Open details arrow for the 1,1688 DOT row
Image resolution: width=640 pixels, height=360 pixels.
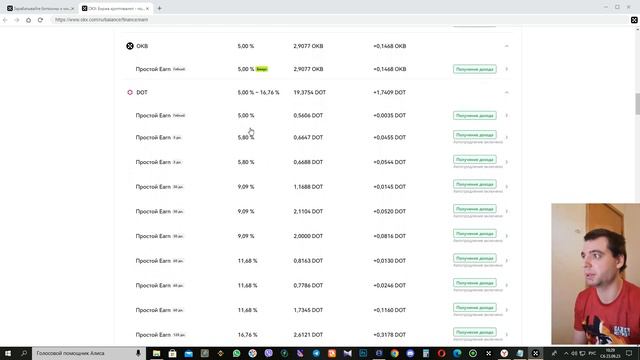coord(507,187)
